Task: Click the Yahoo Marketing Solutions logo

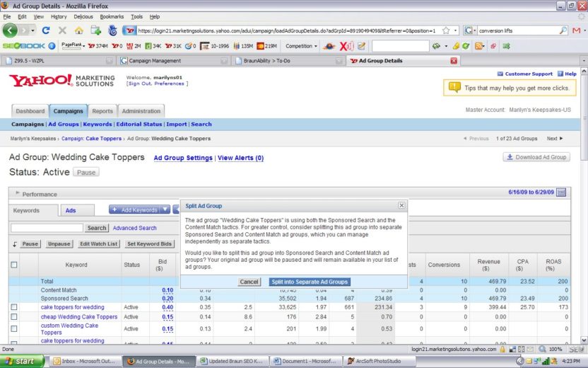Action: [62, 81]
